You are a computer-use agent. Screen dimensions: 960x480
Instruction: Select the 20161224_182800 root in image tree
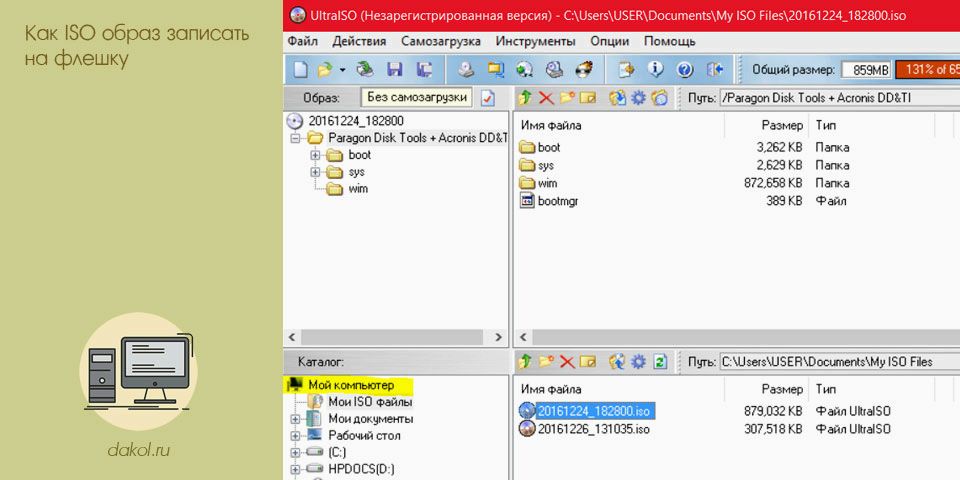(356, 121)
